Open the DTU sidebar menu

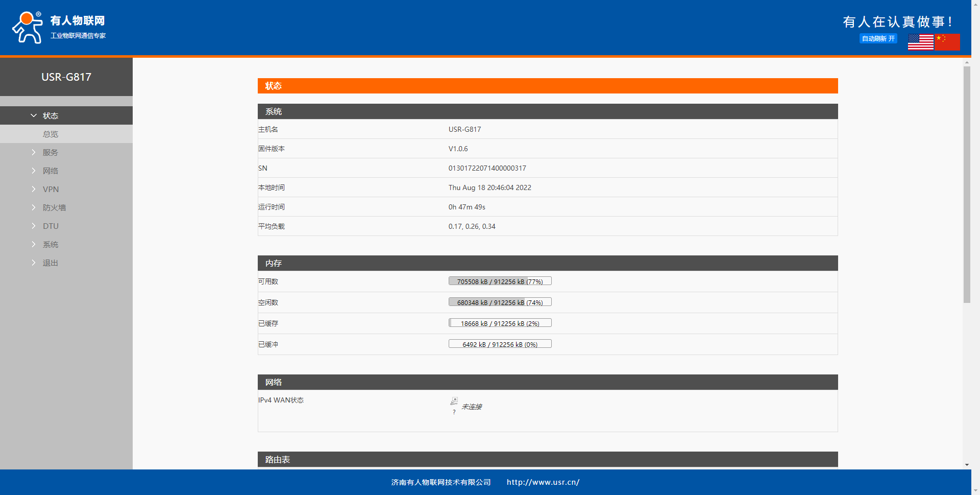pos(51,226)
